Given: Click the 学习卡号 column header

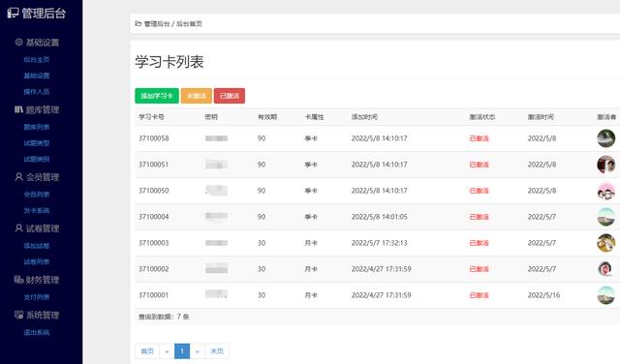Looking at the screenshot, I should 151,117.
